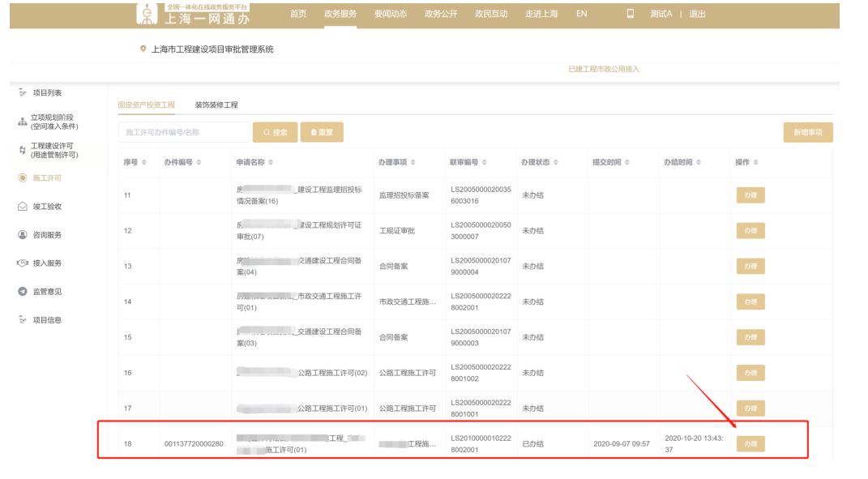Sort by 办理状态 column header
Viewport: 868px width, 479px height.
pos(539,162)
